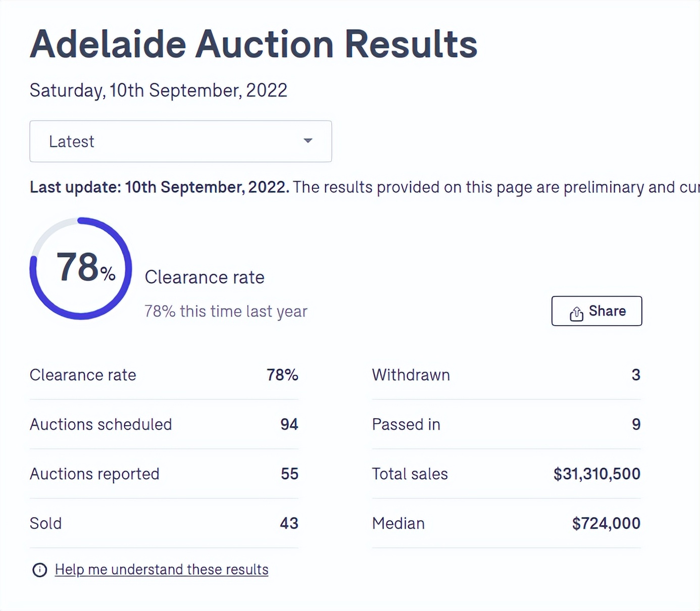This screenshot has height=611, width=700.
Task: Click the Last update bold text
Action: [x=160, y=187]
